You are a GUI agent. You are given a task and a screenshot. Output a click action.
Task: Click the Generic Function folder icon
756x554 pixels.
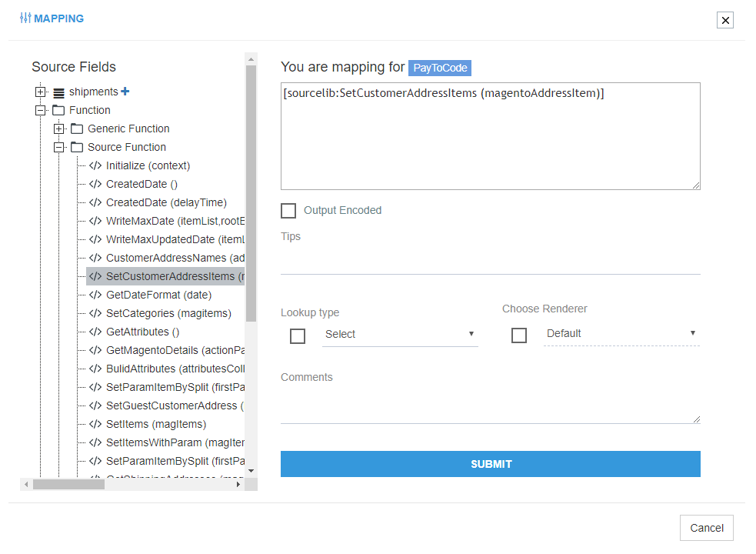click(x=77, y=128)
